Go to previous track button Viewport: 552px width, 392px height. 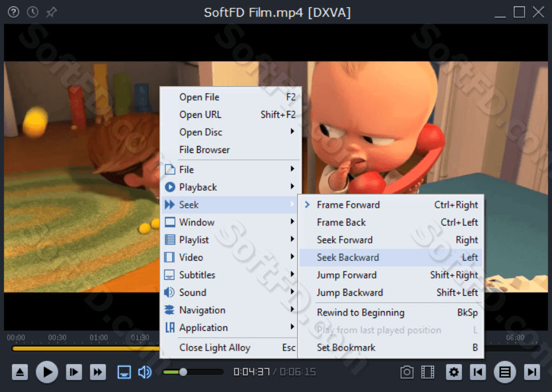[477, 372]
